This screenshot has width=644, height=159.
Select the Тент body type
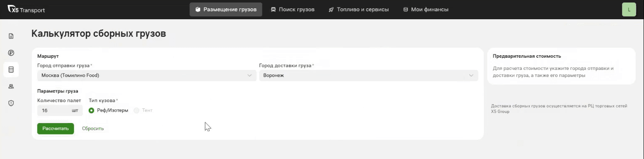143,110
